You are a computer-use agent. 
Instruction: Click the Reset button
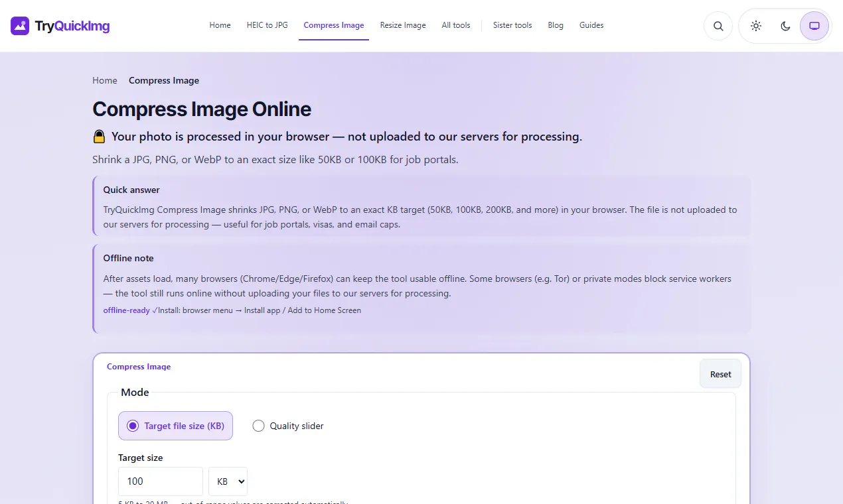click(x=720, y=374)
